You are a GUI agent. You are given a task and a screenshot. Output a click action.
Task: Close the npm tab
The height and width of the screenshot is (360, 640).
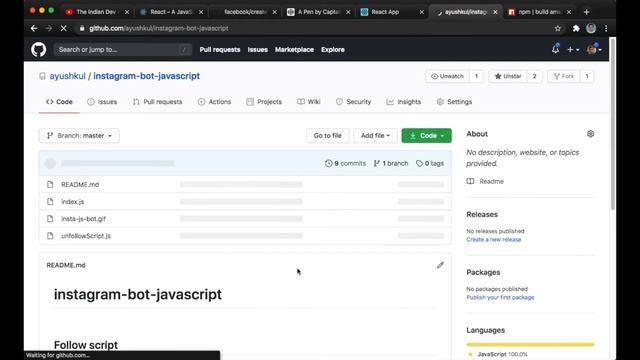pos(569,12)
